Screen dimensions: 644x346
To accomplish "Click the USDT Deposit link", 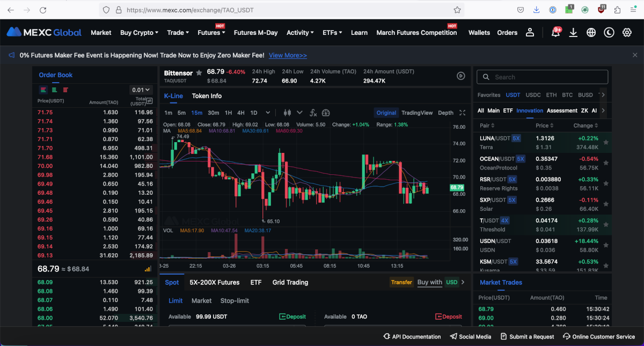I will 292,316.
